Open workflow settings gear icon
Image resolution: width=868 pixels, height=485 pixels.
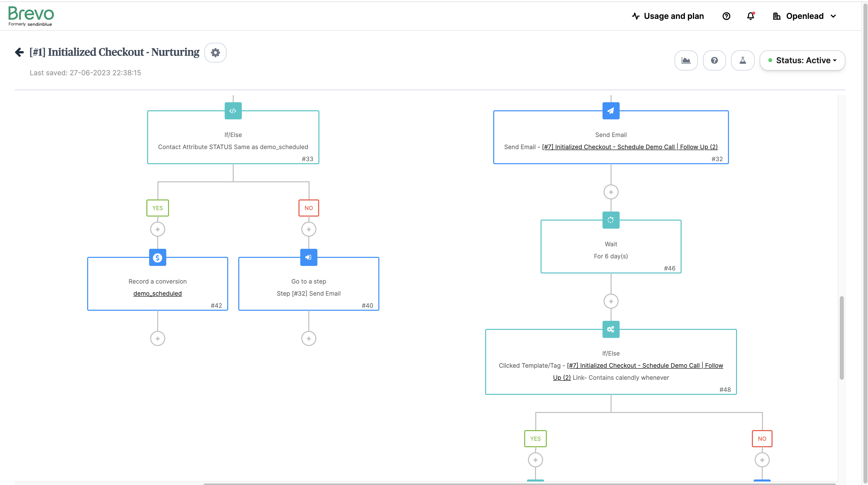tap(215, 53)
